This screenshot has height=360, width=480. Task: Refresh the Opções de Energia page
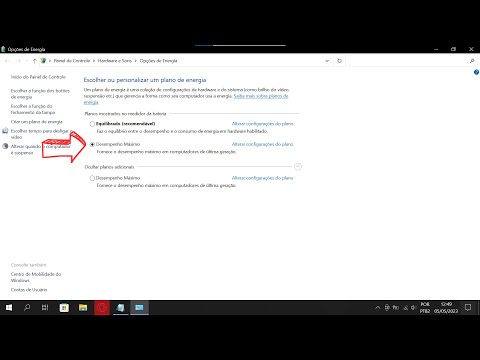339,61
